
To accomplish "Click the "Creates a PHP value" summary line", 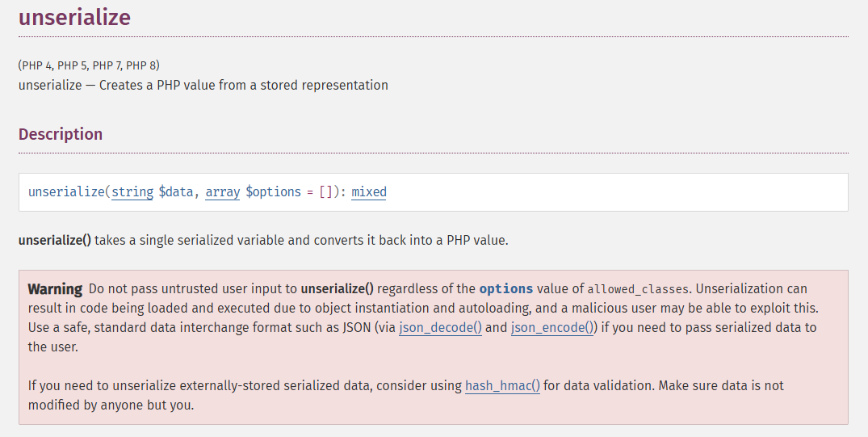I will click(x=203, y=85).
